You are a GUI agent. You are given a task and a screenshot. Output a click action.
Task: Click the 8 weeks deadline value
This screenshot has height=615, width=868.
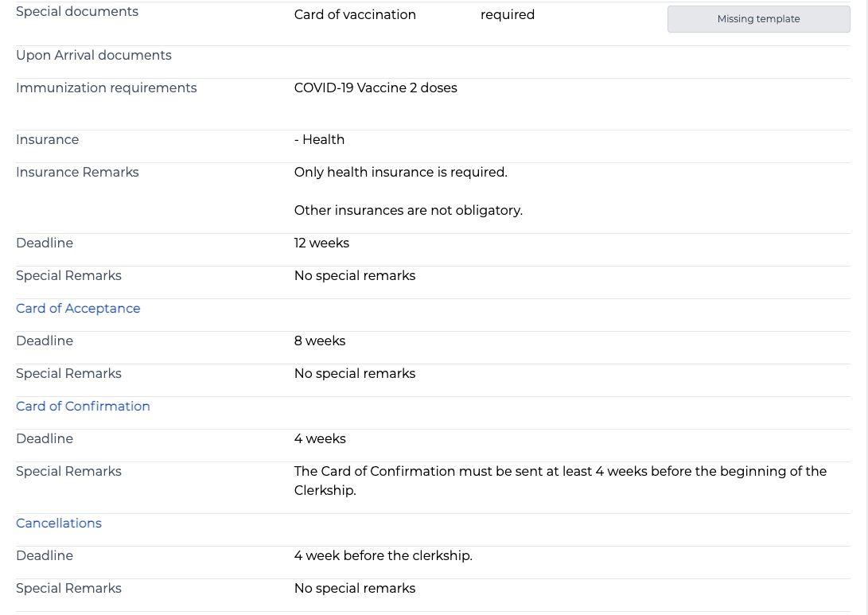[320, 341]
